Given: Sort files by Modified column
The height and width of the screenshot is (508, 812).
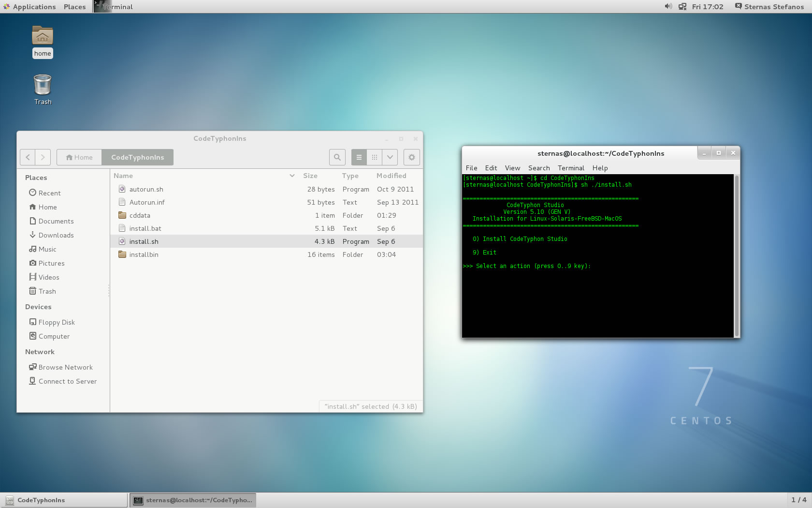Looking at the screenshot, I should pos(391,176).
